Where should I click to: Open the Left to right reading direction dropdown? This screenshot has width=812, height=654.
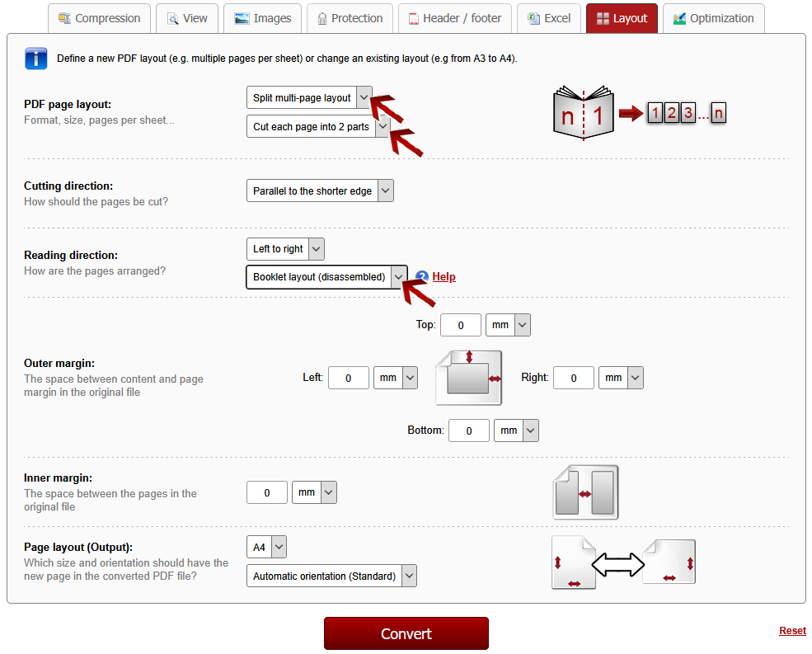[x=285, y=248]
